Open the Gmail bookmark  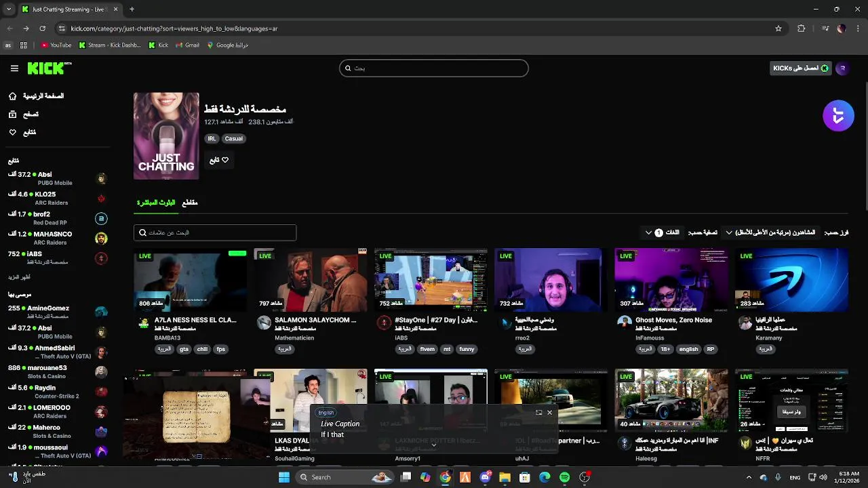pos(187,45)
